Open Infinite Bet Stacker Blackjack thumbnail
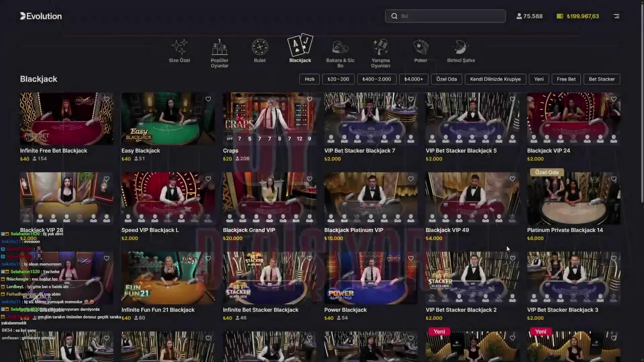This screenshot has width=644, height=362. (269, 278)
